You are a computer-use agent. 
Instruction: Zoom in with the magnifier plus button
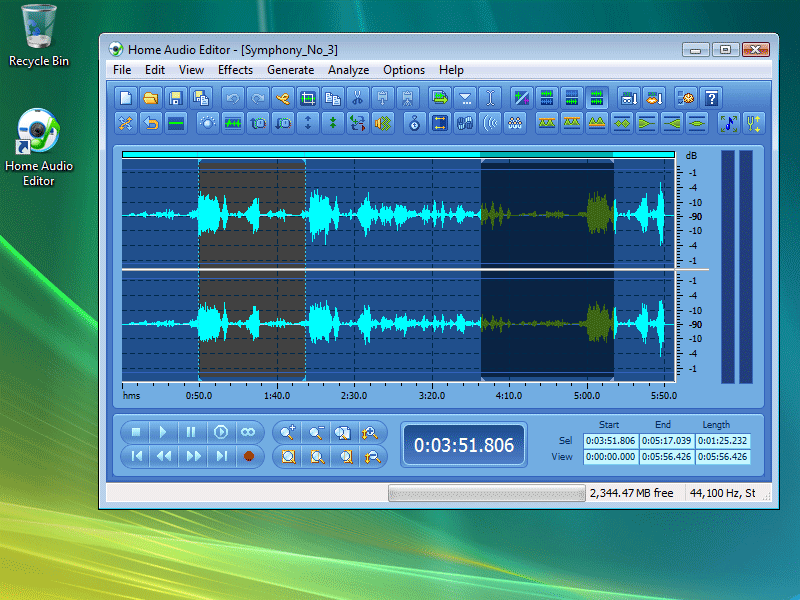pos(288,433)
